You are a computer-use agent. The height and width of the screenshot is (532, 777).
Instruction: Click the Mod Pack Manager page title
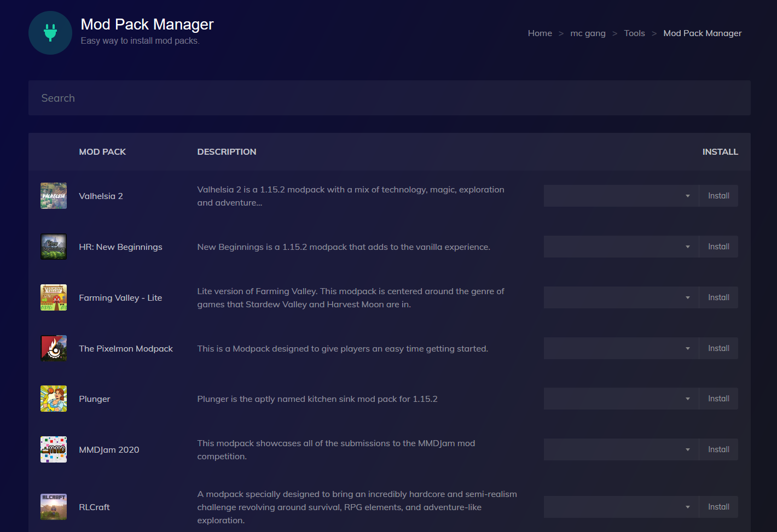[x=147, y=25]
